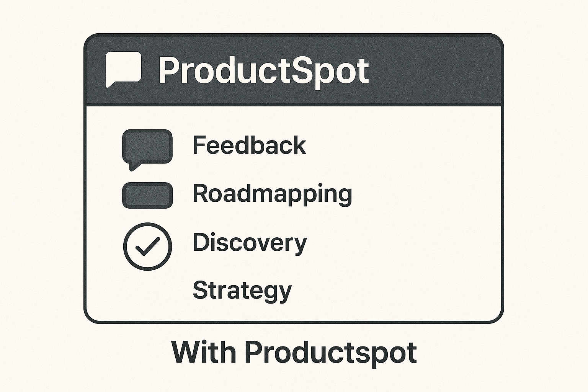Screen dimensions: 588x392
Task: Click blank space right of Roadmapping label
Action: 425,194
